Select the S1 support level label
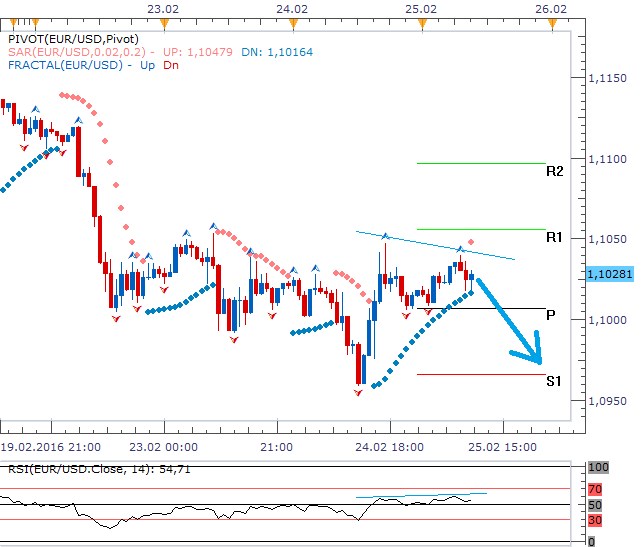The image size is (643, 547). coord(554,381)
